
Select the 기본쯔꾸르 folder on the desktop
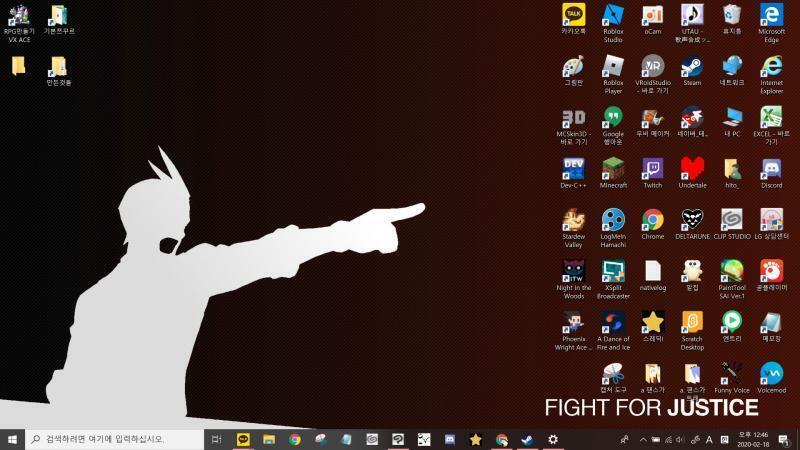[59, 19]
